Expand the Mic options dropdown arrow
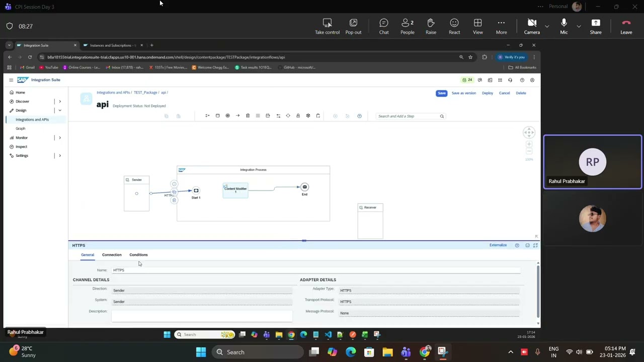 pos(579,26)
